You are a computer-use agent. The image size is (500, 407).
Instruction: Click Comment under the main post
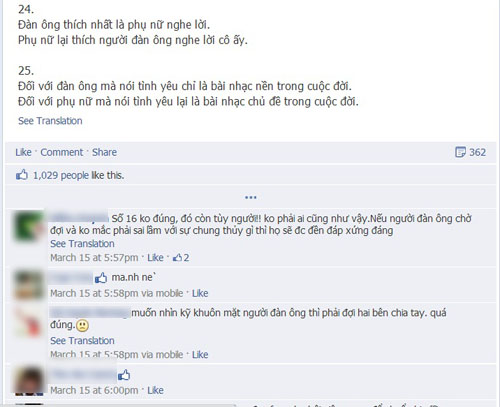pyautogui.click(x=62, y=152)
